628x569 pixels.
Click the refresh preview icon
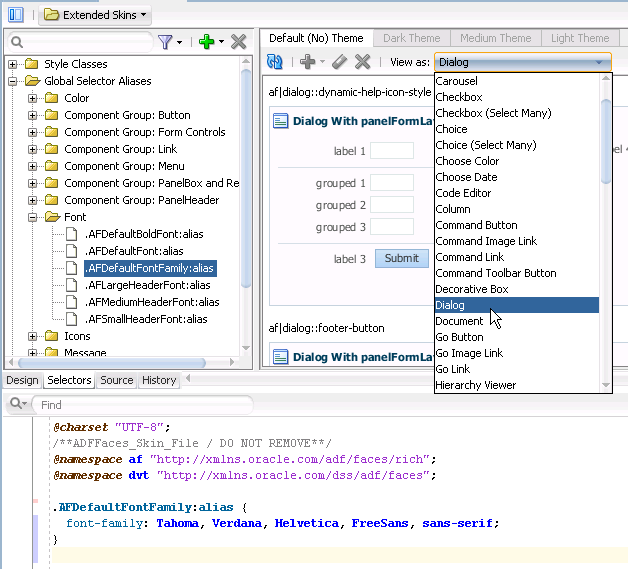275,62
